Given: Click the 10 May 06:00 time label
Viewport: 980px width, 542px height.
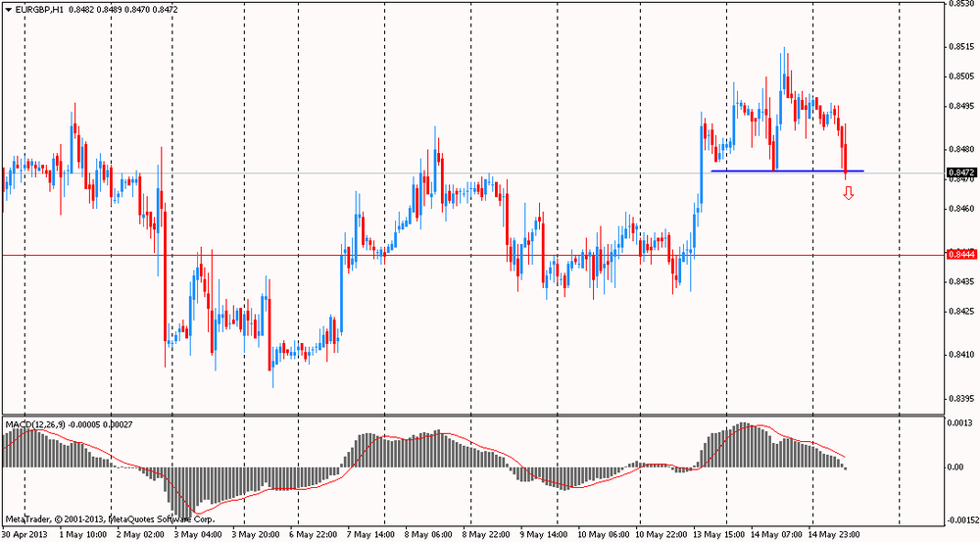Looking at the screenshot, I should (x=603, y=535).
